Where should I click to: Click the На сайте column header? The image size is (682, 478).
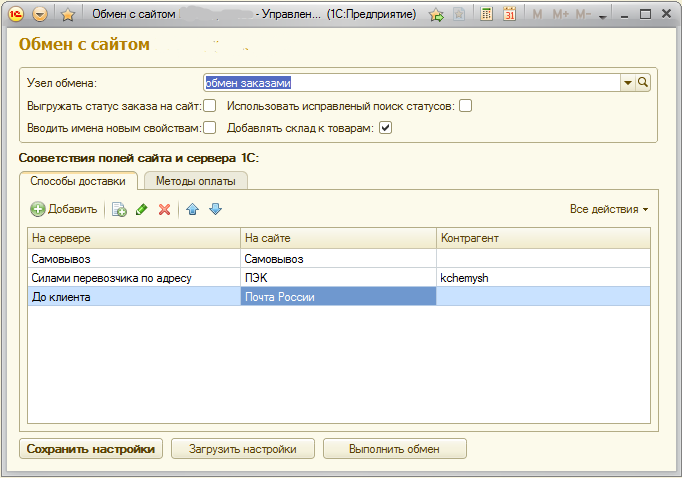[x=338, y=238]
